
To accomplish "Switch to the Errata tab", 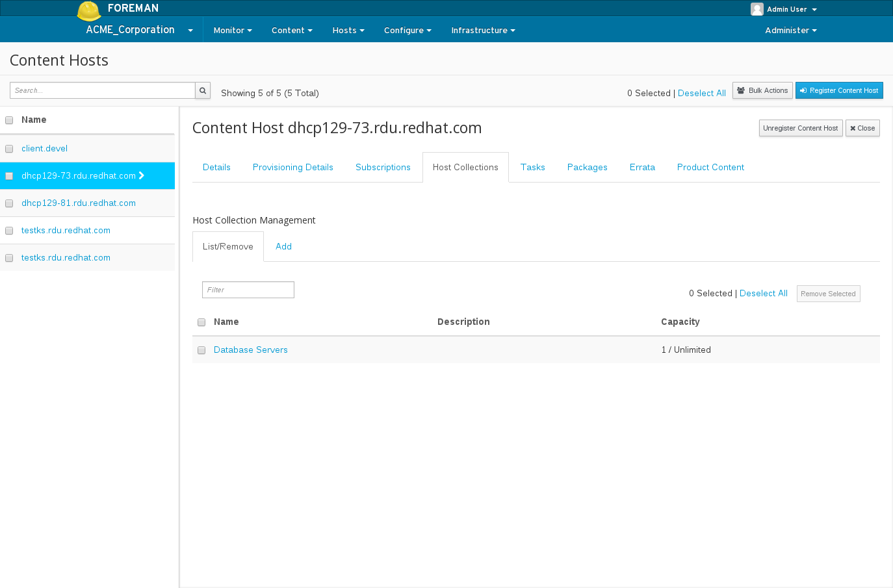I will tap(642, 167).
